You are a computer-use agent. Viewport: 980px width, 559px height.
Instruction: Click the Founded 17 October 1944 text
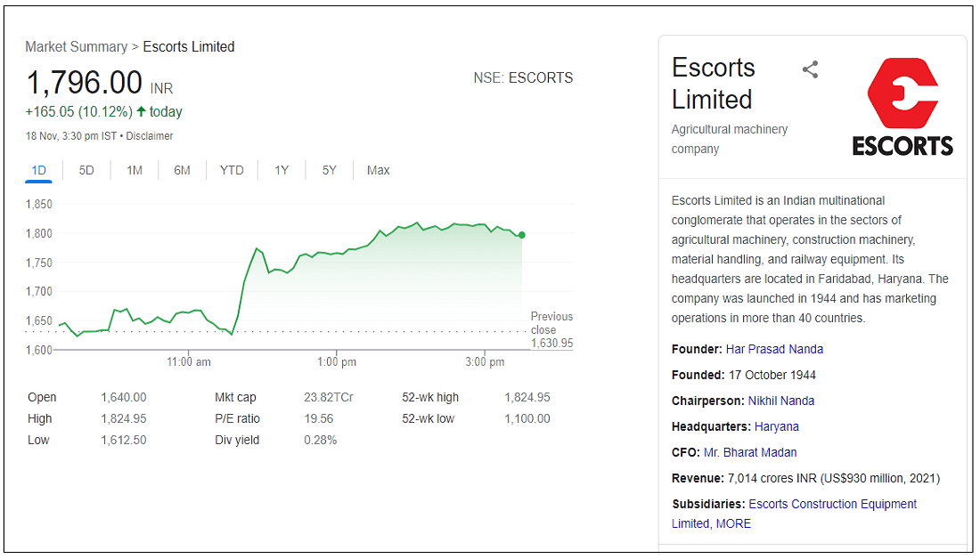tap(744, 376)
